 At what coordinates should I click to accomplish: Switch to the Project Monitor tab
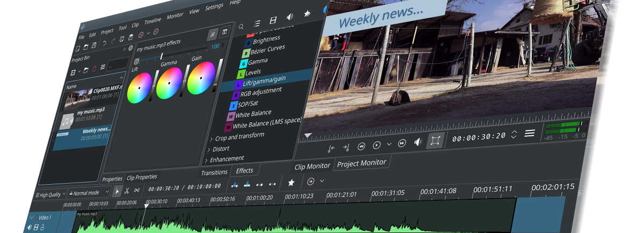(x=361, y=163)
